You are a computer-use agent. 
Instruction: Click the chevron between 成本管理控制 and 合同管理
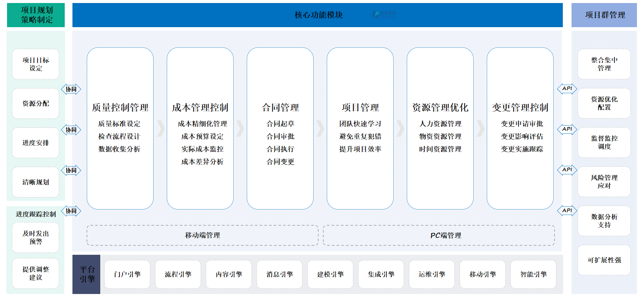pos(240,128)
